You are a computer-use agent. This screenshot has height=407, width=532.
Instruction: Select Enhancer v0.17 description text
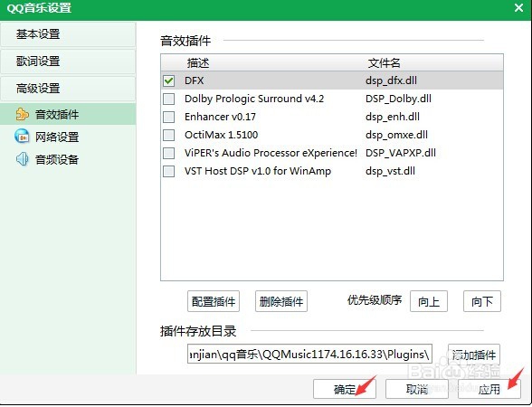(x=220, y=117)
